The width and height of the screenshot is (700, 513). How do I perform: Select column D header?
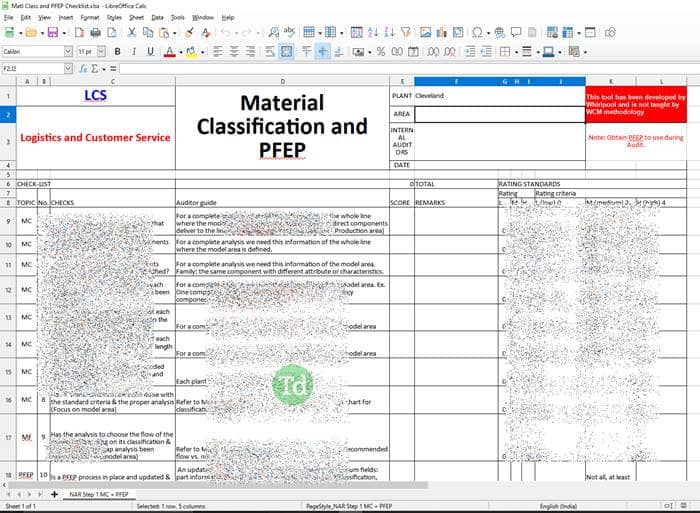[x=282, y=81]
